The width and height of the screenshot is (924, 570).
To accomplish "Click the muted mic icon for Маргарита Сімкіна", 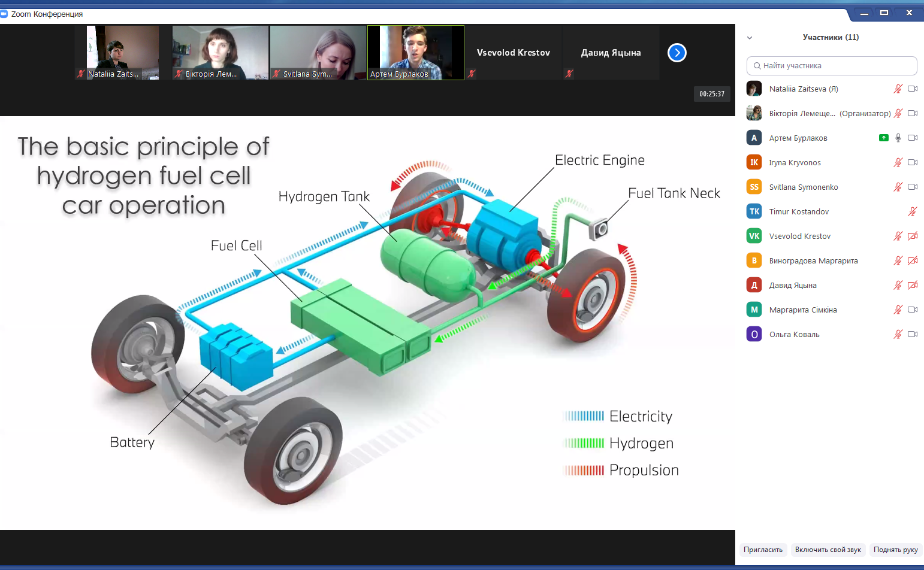I will point(898,310).
